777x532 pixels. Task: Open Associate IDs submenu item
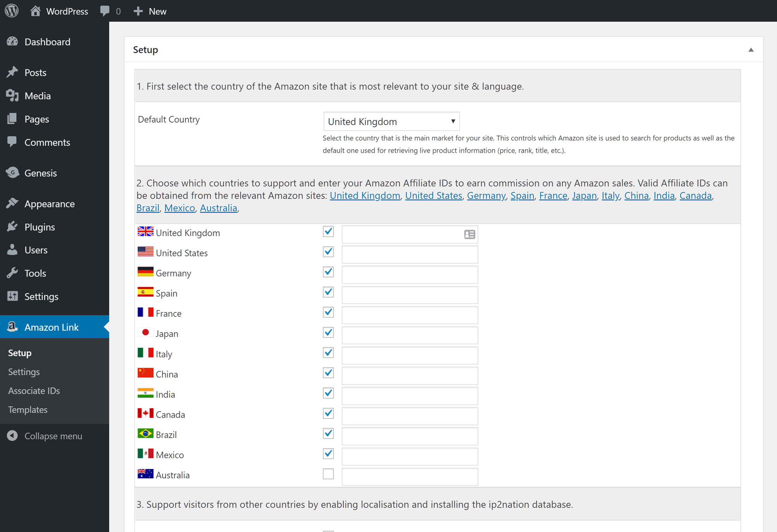pyautogui.click(x=34, y=391)
